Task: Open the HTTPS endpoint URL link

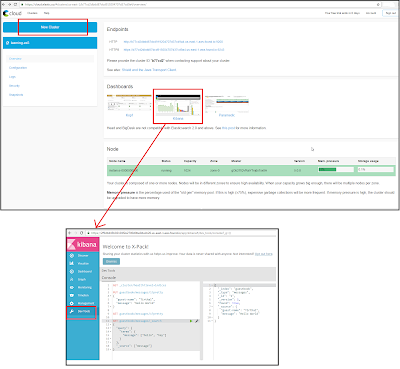Action: (x=174, y=50)
